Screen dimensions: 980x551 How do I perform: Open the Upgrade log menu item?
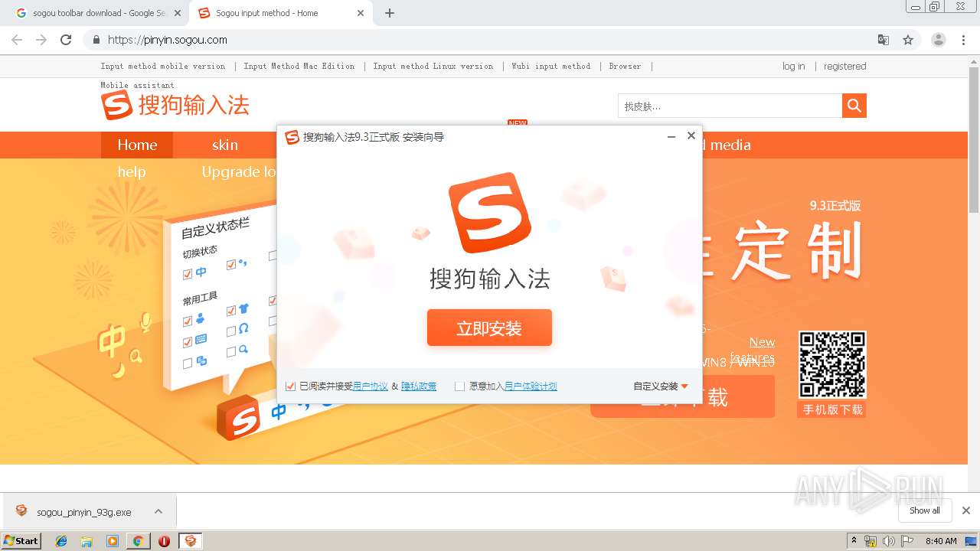coord(238,171)
